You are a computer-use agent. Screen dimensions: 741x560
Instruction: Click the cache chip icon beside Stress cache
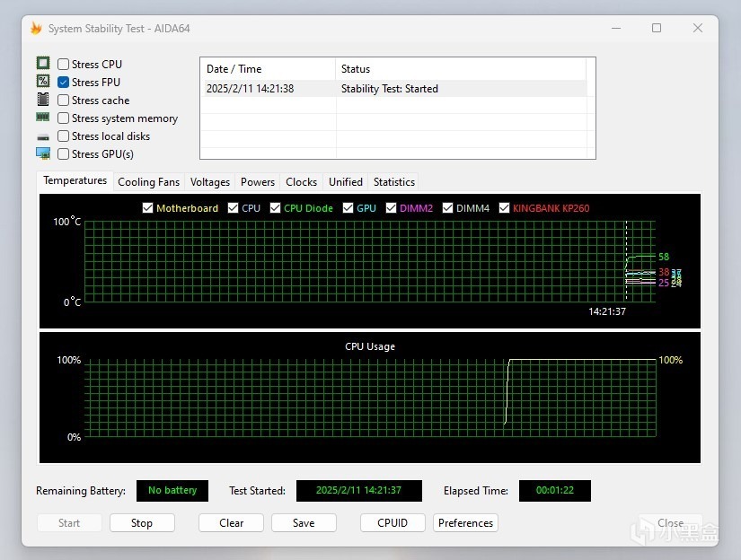coord(43,99)
